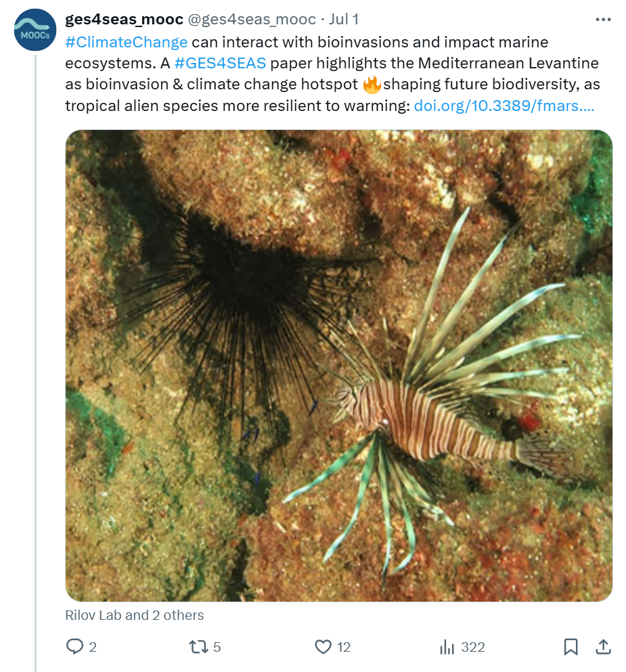Image resolution: width=626 pixels, height=672 pixels.
Task: Click the like count number 12
Action: click(344, 647)
